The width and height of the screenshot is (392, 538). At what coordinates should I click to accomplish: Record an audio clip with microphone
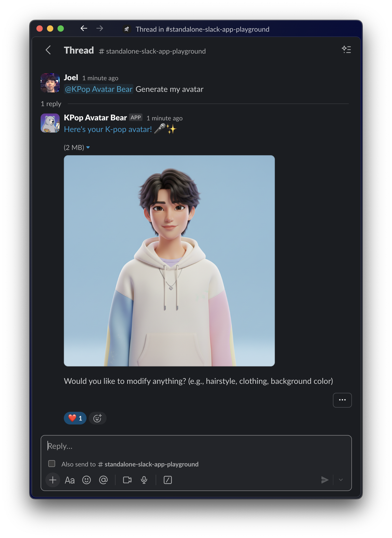(144, 480)
